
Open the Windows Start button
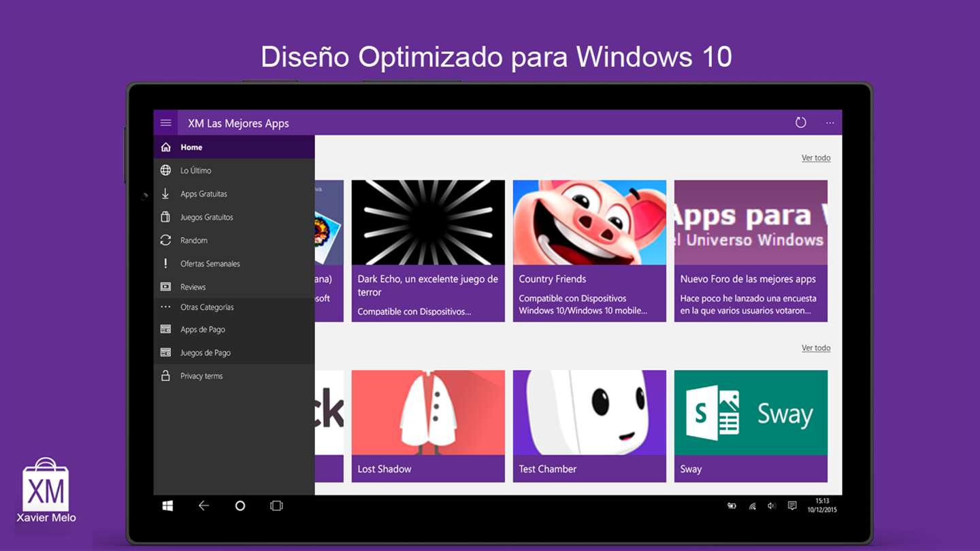(x=167, y=505)
